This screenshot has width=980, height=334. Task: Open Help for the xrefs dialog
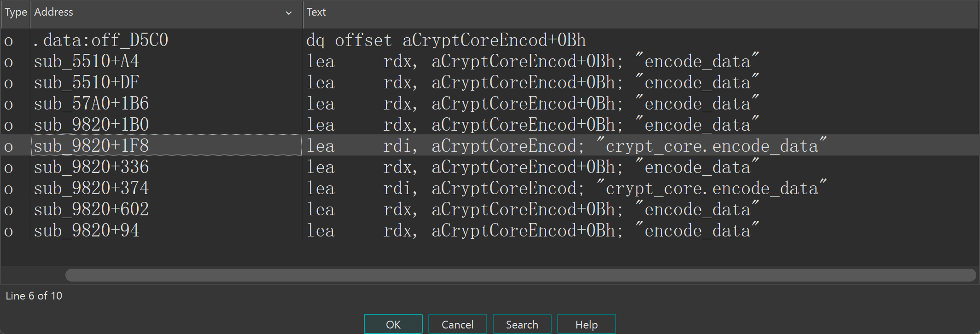click(x=586, y=324)
